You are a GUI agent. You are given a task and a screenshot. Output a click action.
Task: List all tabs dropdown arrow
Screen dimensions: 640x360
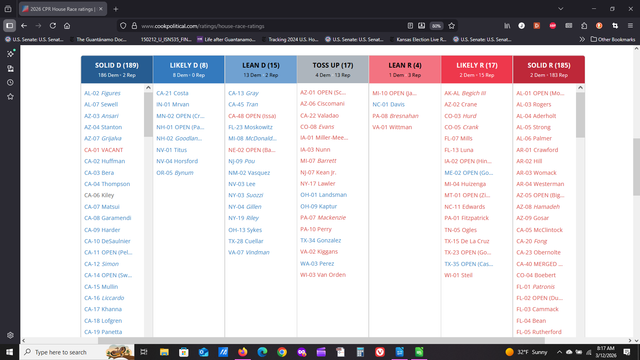pyautogui.click(x=561, y=9)
